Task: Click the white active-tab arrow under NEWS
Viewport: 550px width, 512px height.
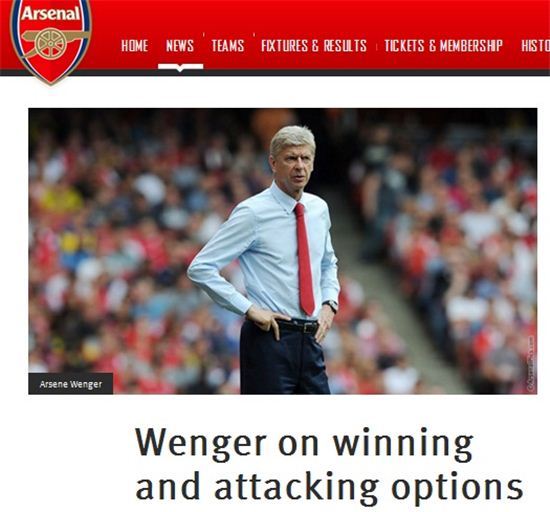Action: [180, 67]
